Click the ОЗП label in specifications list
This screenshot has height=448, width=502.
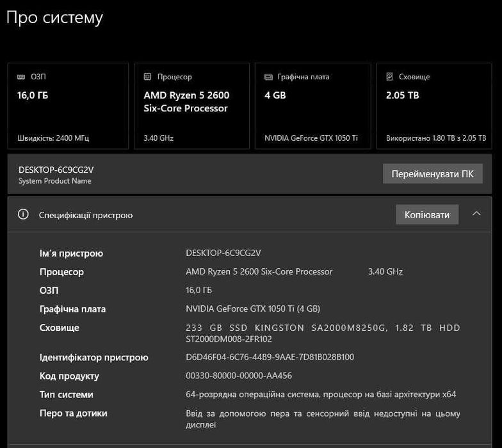tap(49, 291)
